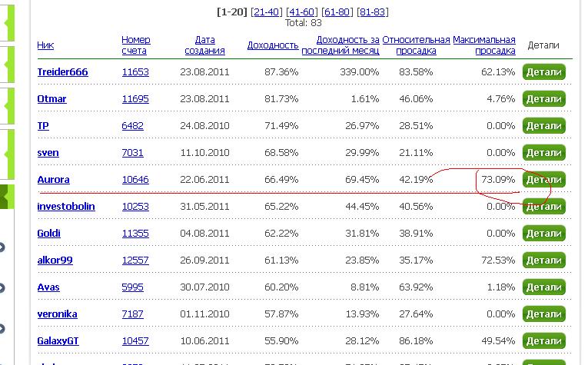Open Aurora trader profile link
Viewport: 588px width, 365px height.
click(x=53, y=180)
